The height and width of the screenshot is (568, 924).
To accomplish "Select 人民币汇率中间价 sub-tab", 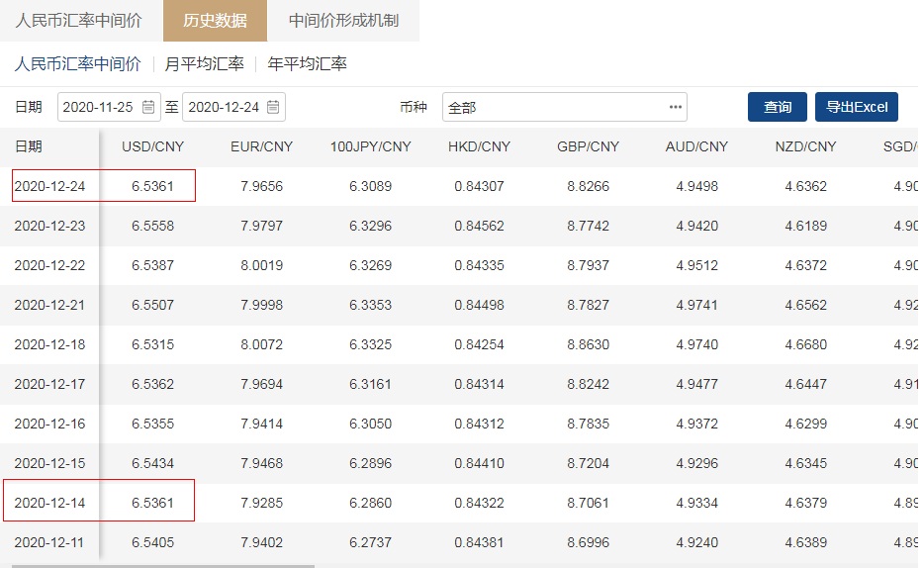I will point(78,63).
